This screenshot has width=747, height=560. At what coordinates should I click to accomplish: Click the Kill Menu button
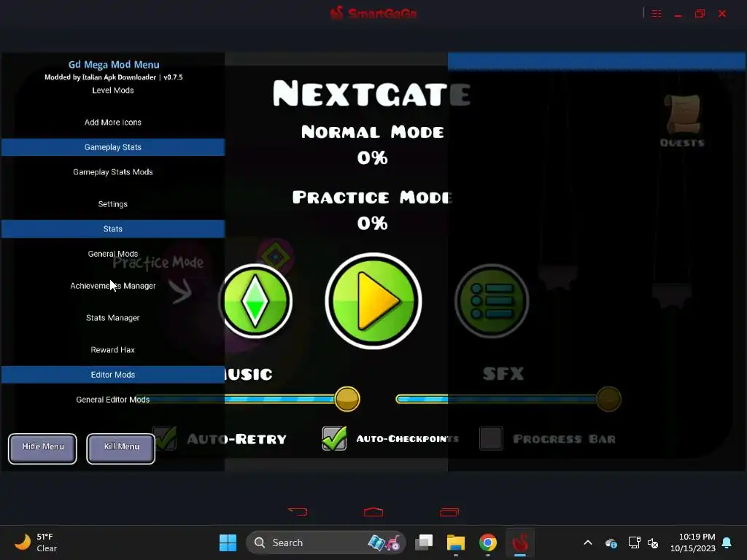[121, 448]
